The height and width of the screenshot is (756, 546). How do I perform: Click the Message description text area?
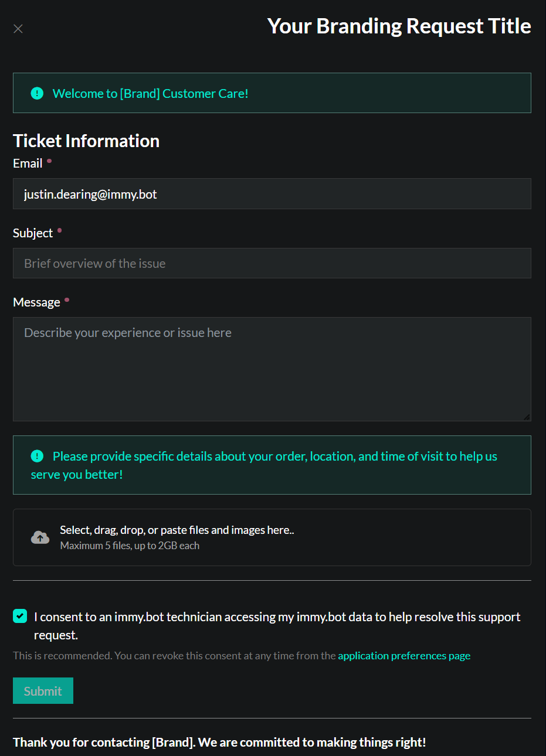[272, 369]
